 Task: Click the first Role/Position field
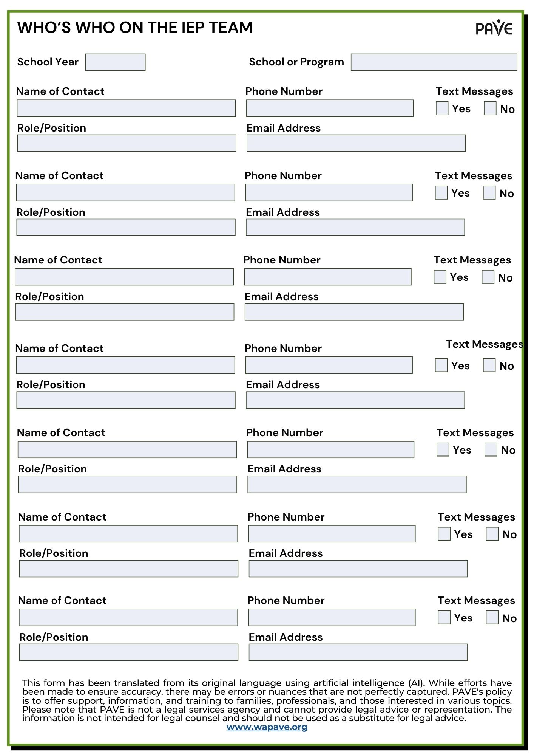(127, 144)
